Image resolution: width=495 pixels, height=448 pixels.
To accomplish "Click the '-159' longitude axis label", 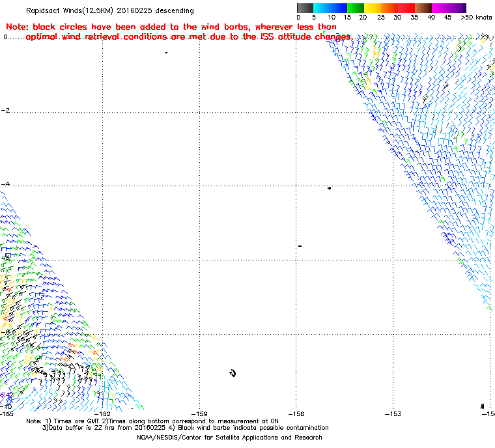I will pyautogui.click(x=199, y=414).
